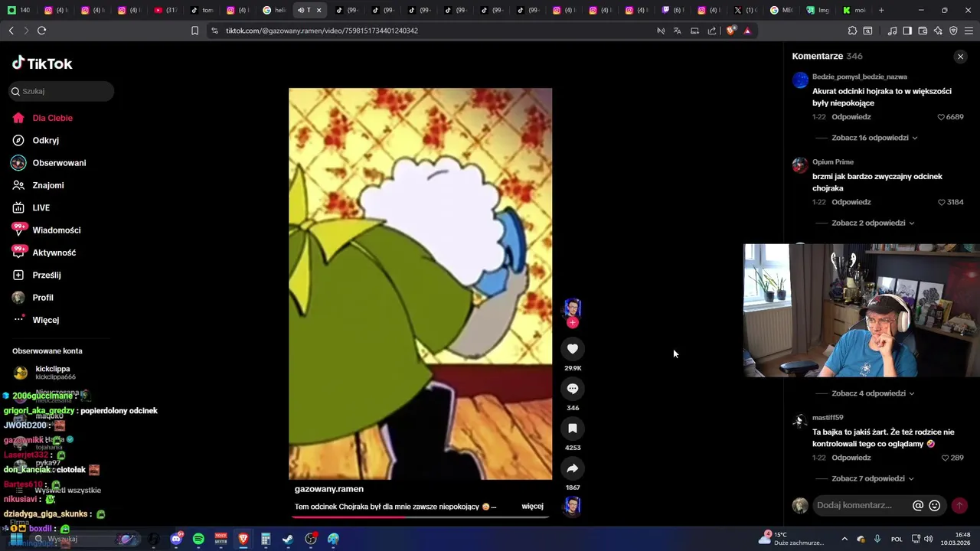Follow the creator with the red plus badge
The width and height of the screenshot is (980, 551).
[x=572, y=323]
